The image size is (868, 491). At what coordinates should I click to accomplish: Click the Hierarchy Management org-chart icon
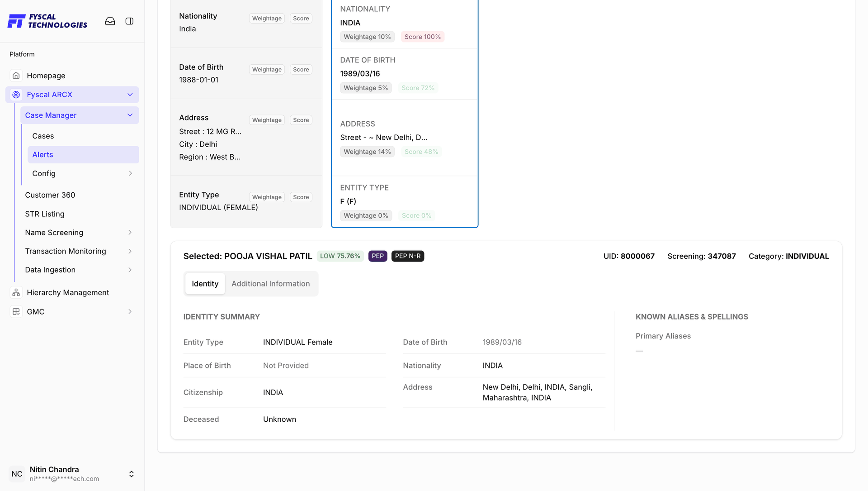pyautogui.click(x=16, y=292)
